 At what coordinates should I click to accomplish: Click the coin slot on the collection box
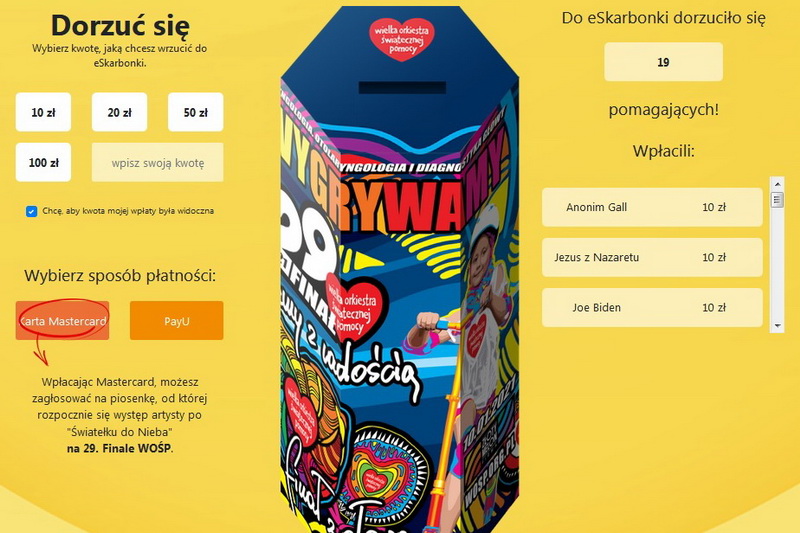[402, 87]
